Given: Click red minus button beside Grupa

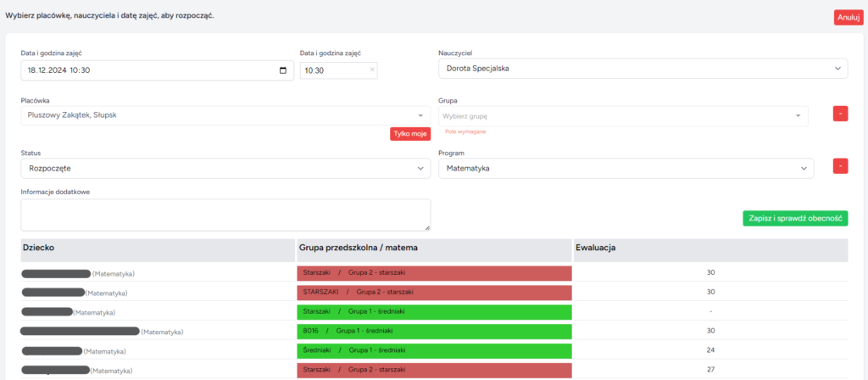Looking at the screenshot, I should point(840,114).
